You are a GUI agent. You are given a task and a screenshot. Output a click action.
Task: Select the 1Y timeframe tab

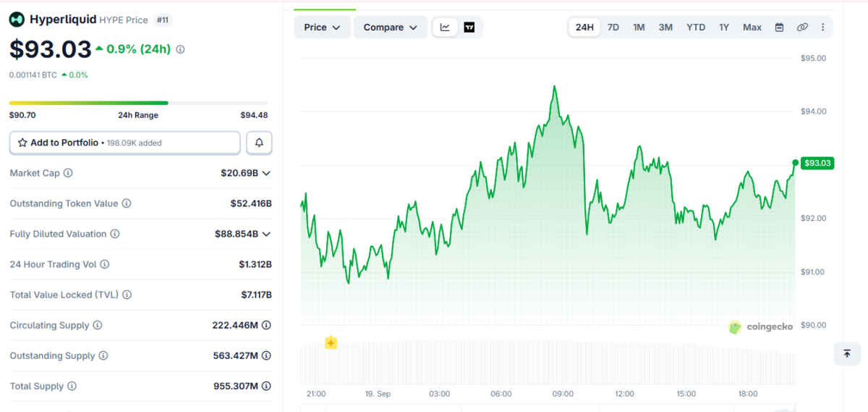click(x=724, y=28)
